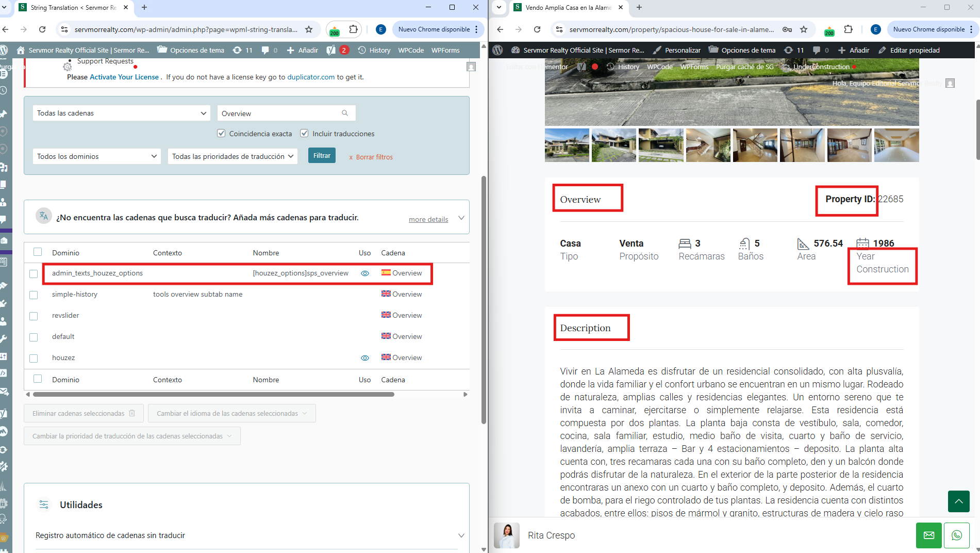Bookmark the String Translation page with star icon
Image resolution: width=980 pixels, height=553 pixels.
[x=309, y=29]
